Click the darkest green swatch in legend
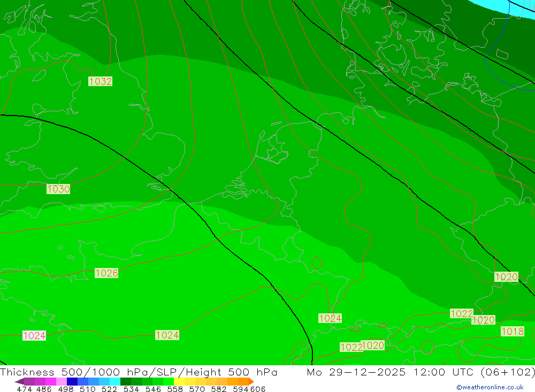The height and width of the screenshot is (392, 535). point(126,381)
